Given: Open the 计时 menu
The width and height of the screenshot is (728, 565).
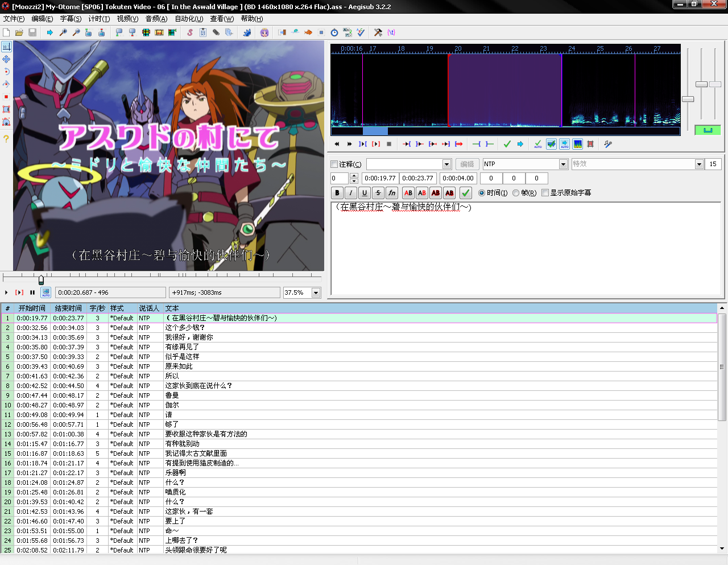Looking at the screenshot, I should 99,19.
